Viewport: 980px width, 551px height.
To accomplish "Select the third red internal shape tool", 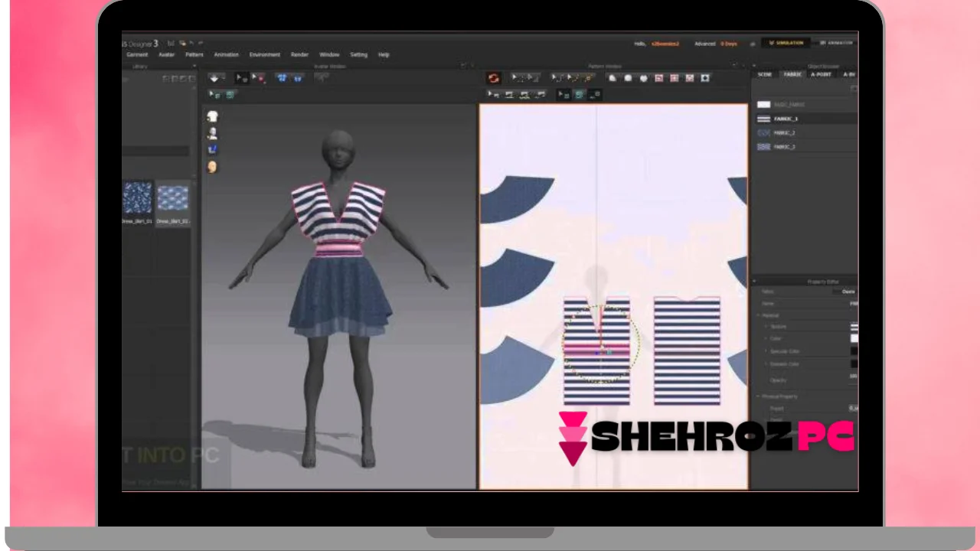I will [x=690, y=78].
